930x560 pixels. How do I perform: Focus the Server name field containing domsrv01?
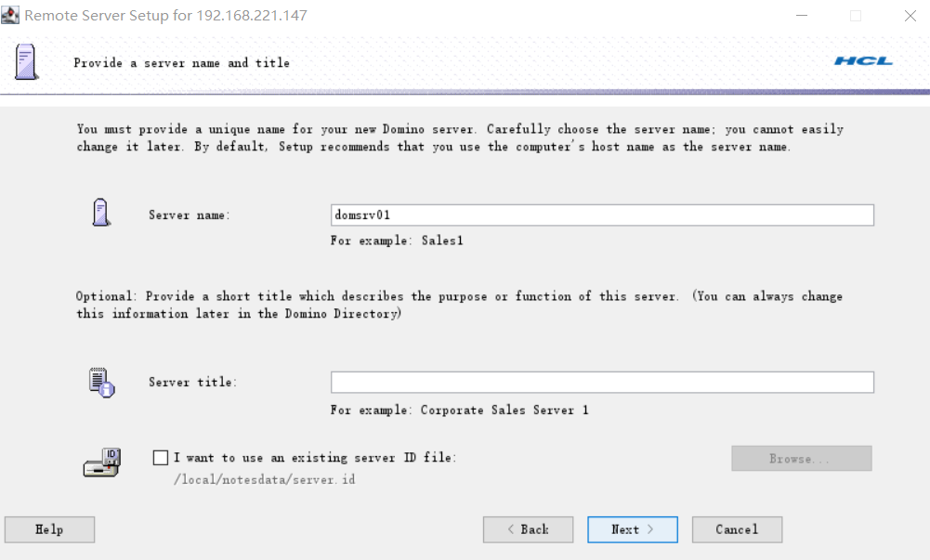click(602, 215)
